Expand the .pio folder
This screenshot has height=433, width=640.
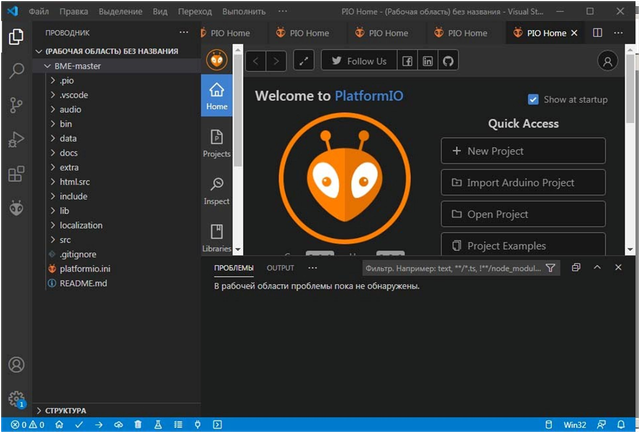pos(116,80)
